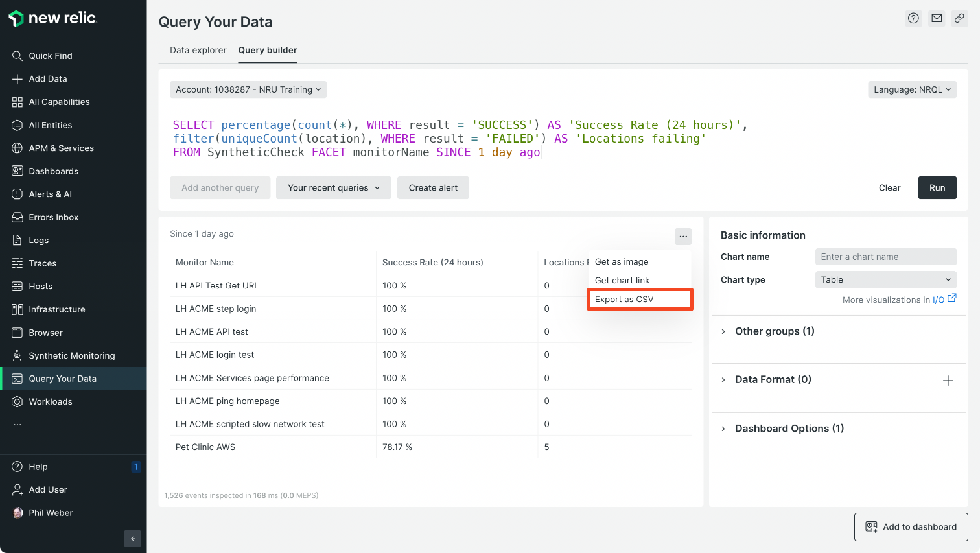The image size is (980, 553).
Task: Click the envelope feedback icon
Action: [937, 18]
